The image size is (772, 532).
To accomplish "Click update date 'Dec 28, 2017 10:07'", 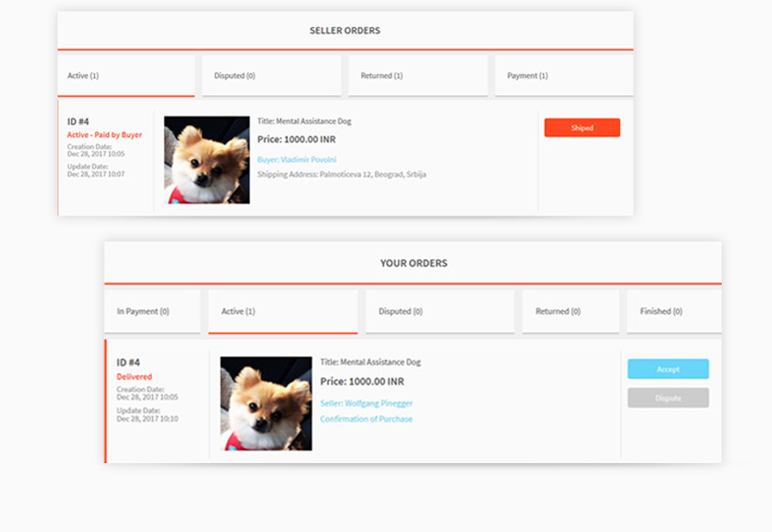I will point(96,174).
